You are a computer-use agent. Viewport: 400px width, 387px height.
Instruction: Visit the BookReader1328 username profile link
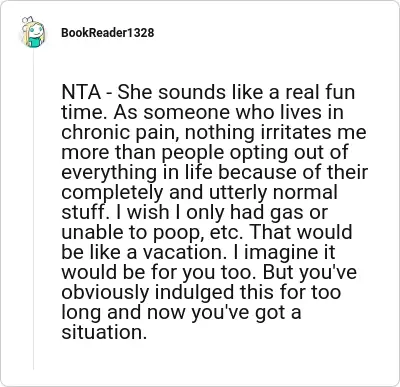108,33
